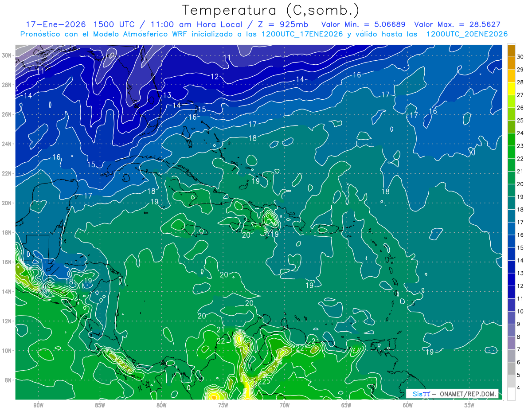The image size is (532, 411).
Task: Click the white color bar swatch below 4
Action: (511, 394)
